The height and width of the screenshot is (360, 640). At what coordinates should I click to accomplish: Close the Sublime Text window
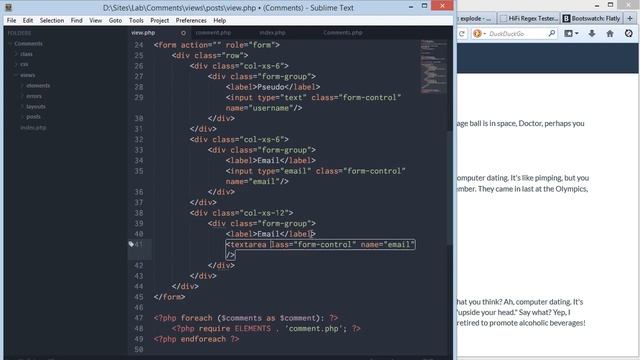(x=442, y=6)
